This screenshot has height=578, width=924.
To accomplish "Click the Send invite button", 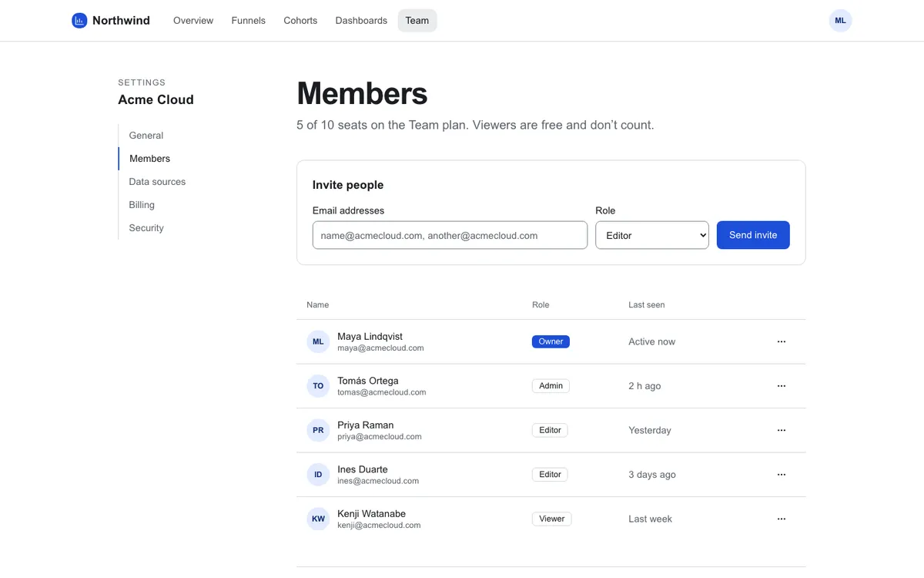I will click(753, 235).
